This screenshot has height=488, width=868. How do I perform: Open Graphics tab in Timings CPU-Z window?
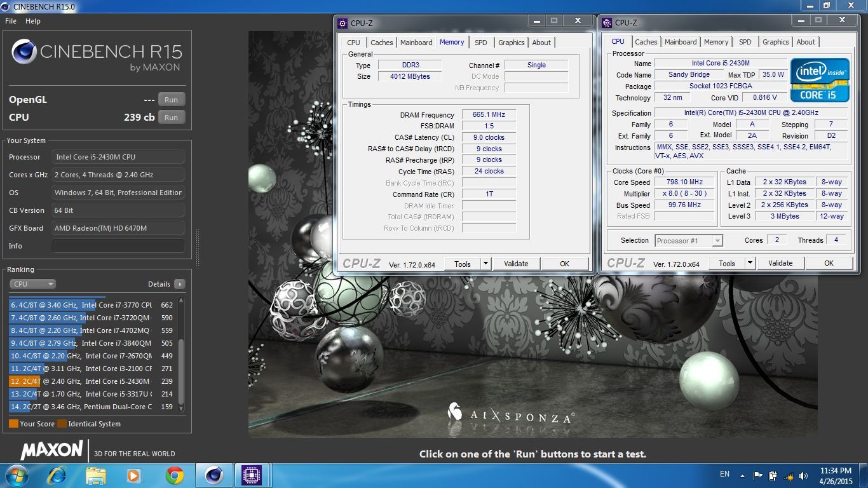point(512,43)
